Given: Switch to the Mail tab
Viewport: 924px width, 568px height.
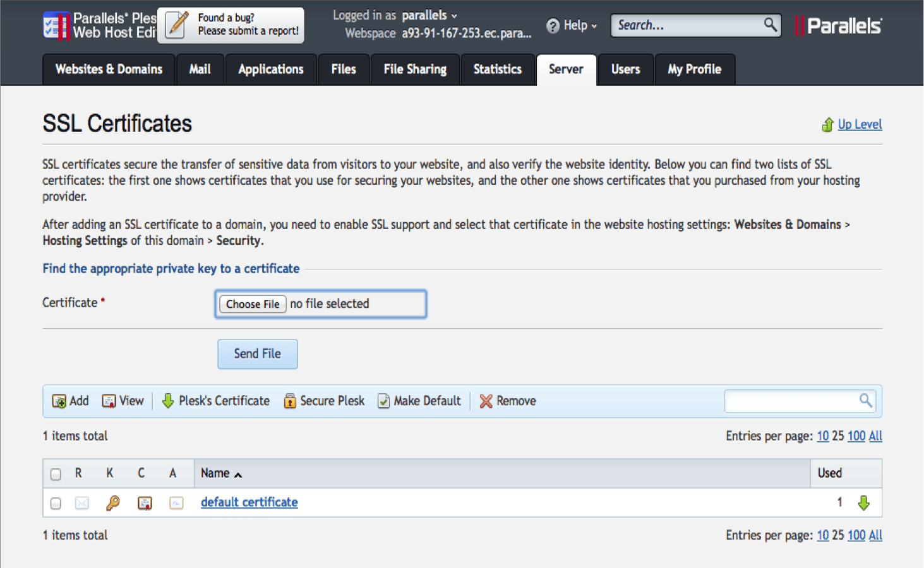Looking at the screenshot, I should (200, 69).
